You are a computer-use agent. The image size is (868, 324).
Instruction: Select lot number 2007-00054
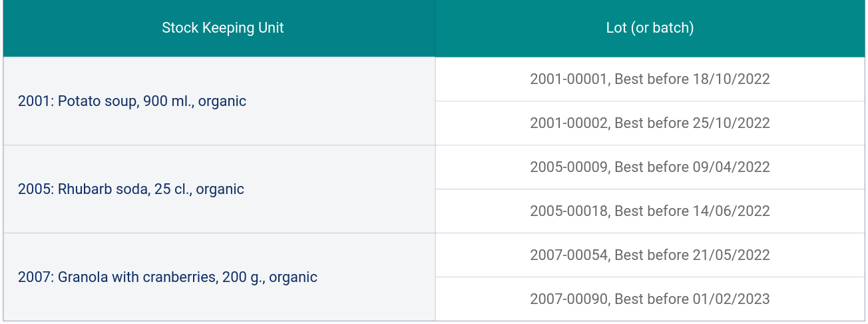point(569,255)
